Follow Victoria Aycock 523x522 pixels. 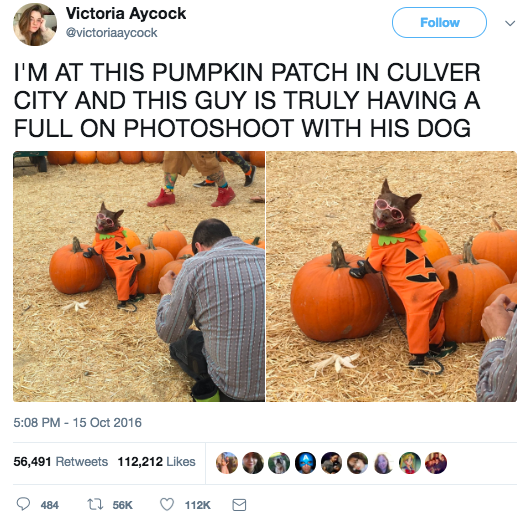point(439,23)
